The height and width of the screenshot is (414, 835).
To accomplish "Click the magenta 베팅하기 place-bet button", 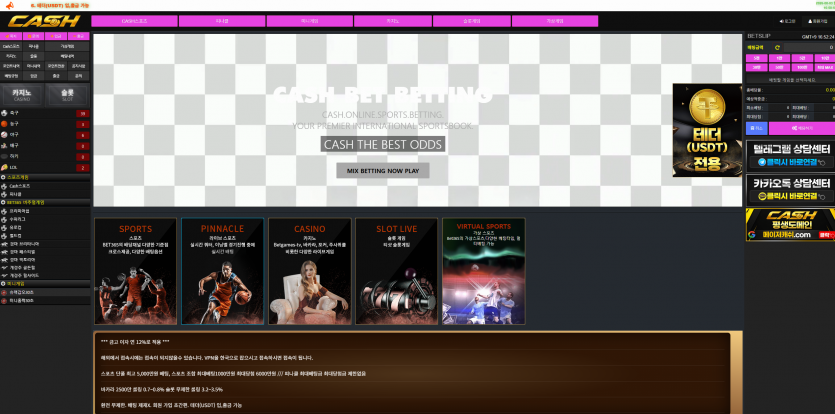I will [802, 128].
